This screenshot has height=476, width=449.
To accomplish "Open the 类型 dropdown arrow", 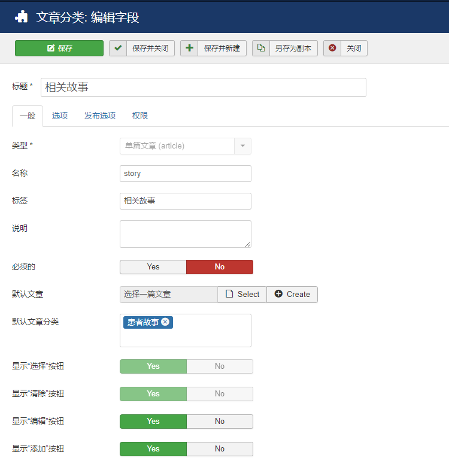I will [x=242, y=146].
